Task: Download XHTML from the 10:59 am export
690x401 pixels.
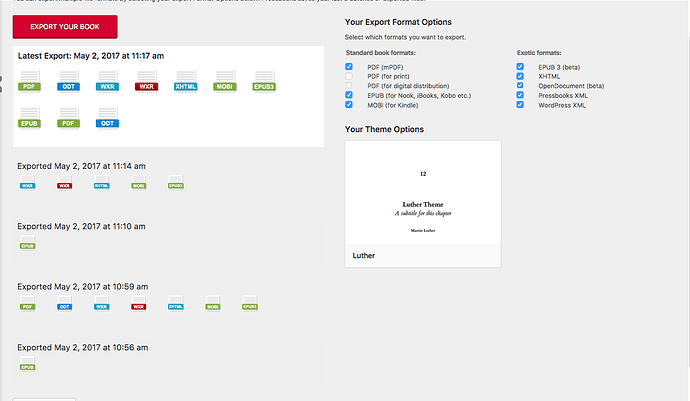Action: pos(176,303)
